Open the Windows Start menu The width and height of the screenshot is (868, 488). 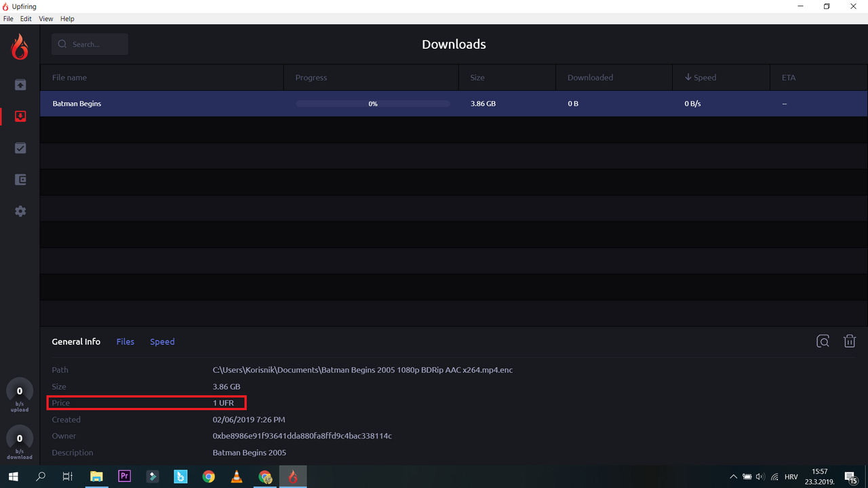click(x=13, y=476)
